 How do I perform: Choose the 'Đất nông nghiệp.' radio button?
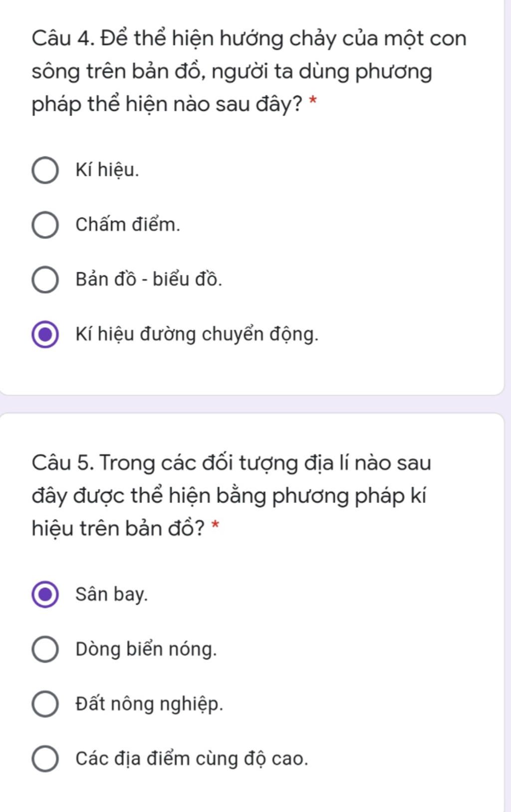[x=45, y=704]
